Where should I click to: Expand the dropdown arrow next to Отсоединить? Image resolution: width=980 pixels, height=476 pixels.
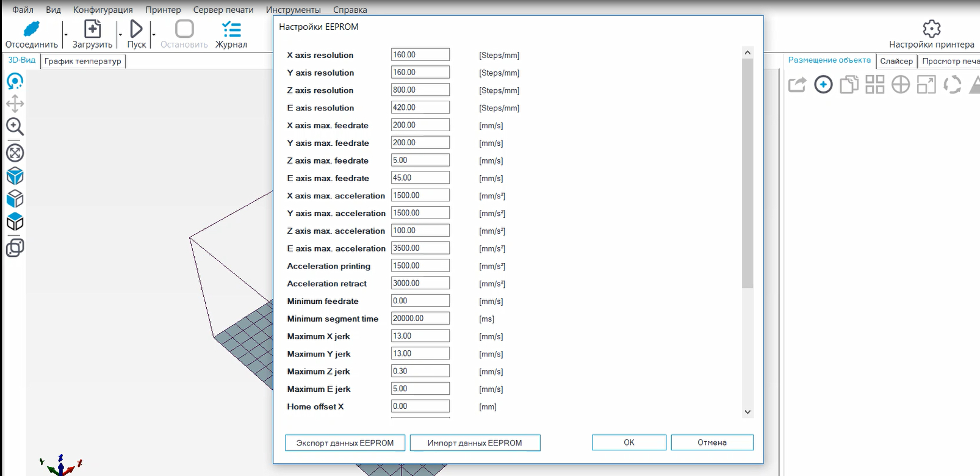click(x=65, y=35)
